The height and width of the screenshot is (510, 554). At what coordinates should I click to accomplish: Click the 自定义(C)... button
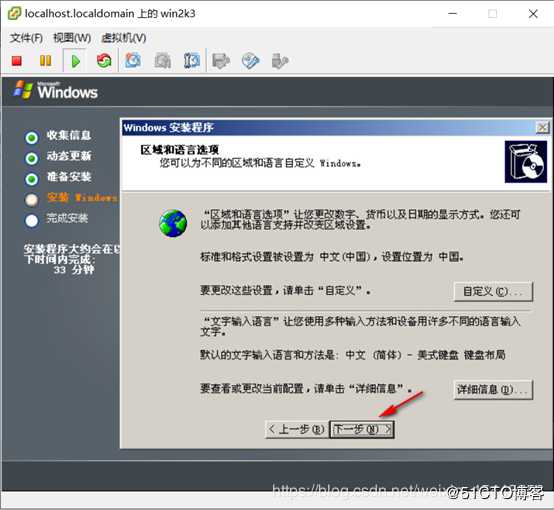coord(493,292)
